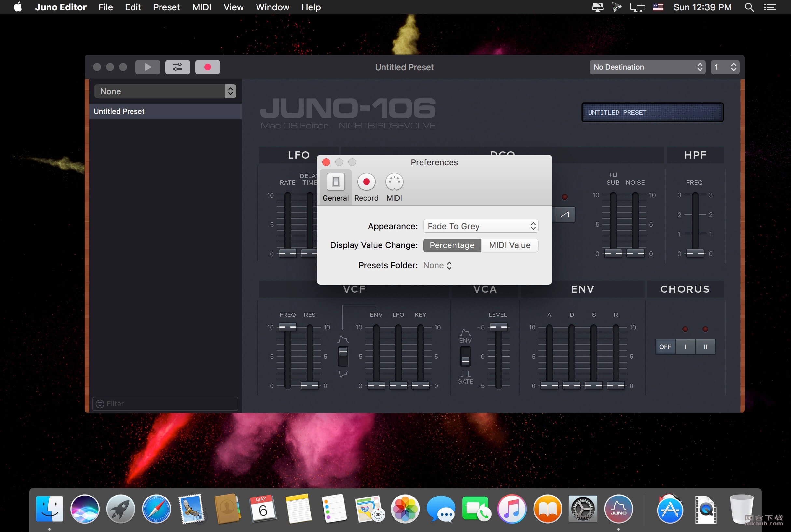Open the settings sliders toolbar button
The image size is (791, 532).
click(177, 67)
